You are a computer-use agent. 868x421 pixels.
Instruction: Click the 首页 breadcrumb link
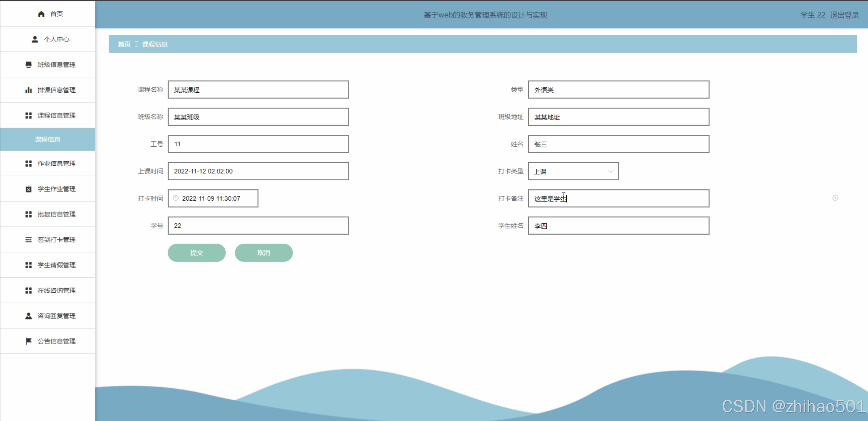click(124, 44)
